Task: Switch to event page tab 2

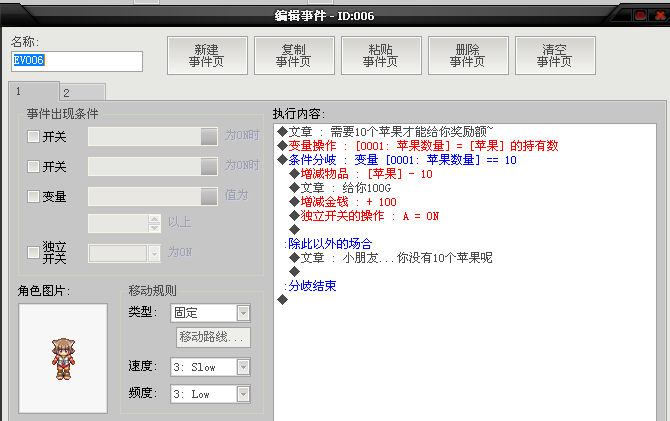Action: [83, 92]
